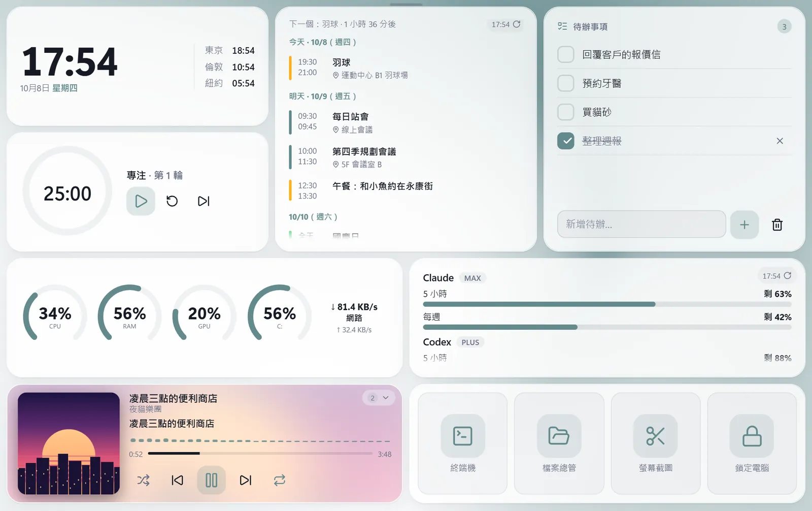Click the 線上會議 location link

(353, 130)
